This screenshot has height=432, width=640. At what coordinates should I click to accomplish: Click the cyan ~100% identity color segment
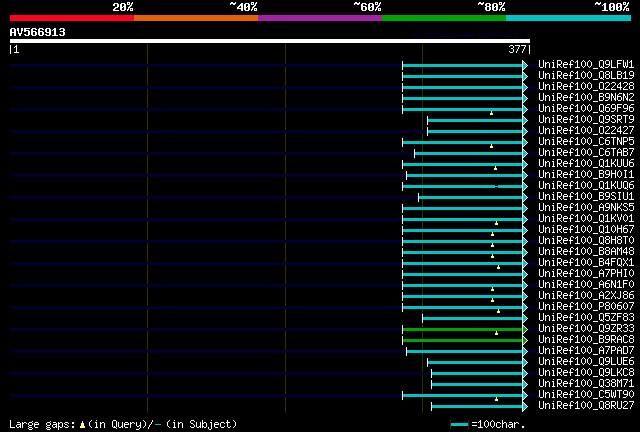pos(569,18)
